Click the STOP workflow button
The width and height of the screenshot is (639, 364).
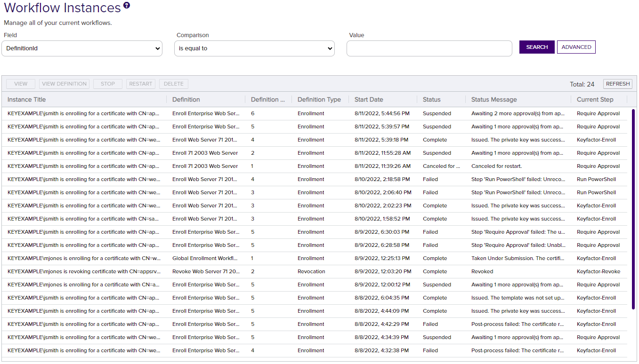pyautogui.click(x=107, y=83)
